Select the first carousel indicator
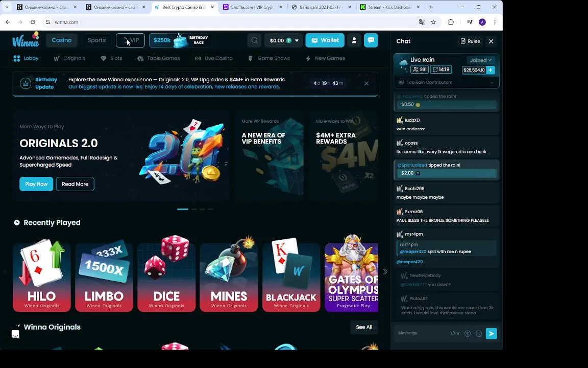This screenshot has height=368, width=588. (183, 209)
